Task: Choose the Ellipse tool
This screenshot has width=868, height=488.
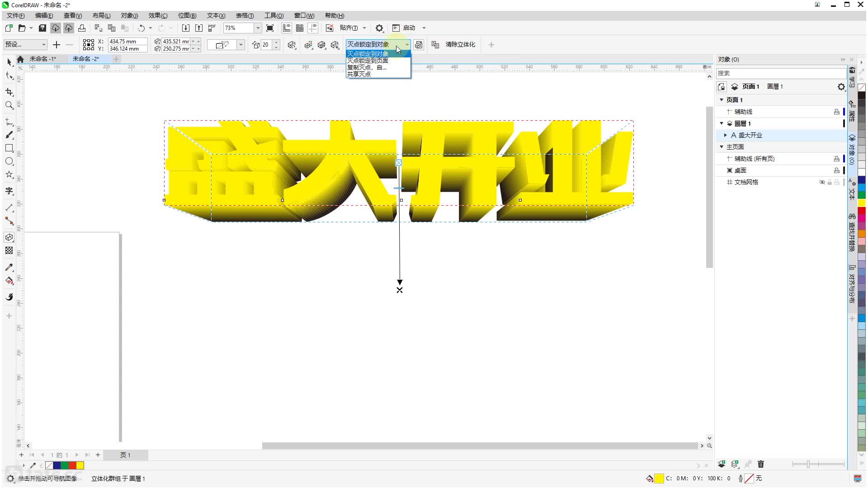Action: (9, 161)
